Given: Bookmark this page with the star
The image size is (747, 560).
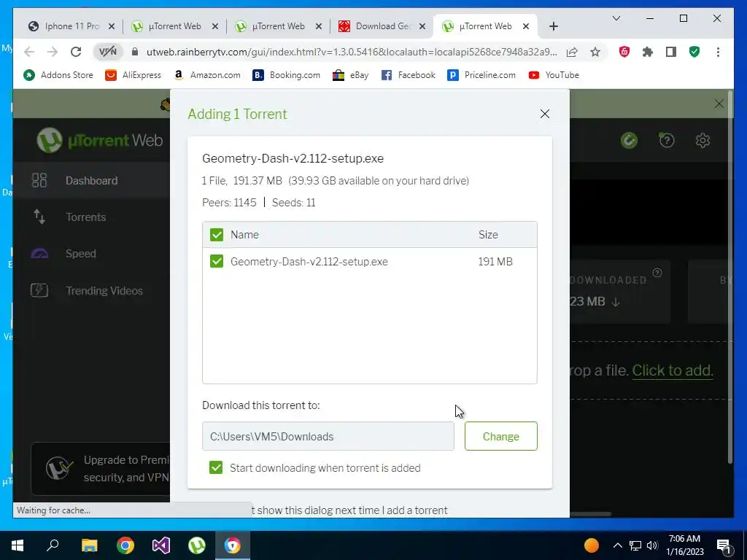Looking at the screenshot, I should pos(595,52).
